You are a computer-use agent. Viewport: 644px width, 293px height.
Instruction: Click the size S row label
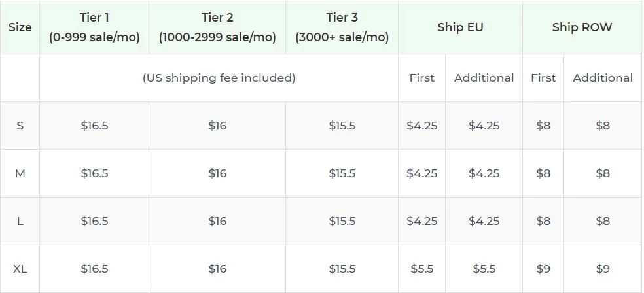(20, 126)
